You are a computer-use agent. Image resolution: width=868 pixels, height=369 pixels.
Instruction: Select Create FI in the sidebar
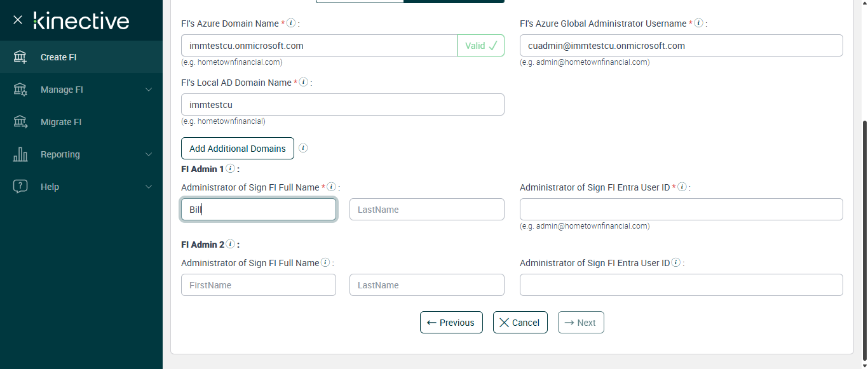58,57
